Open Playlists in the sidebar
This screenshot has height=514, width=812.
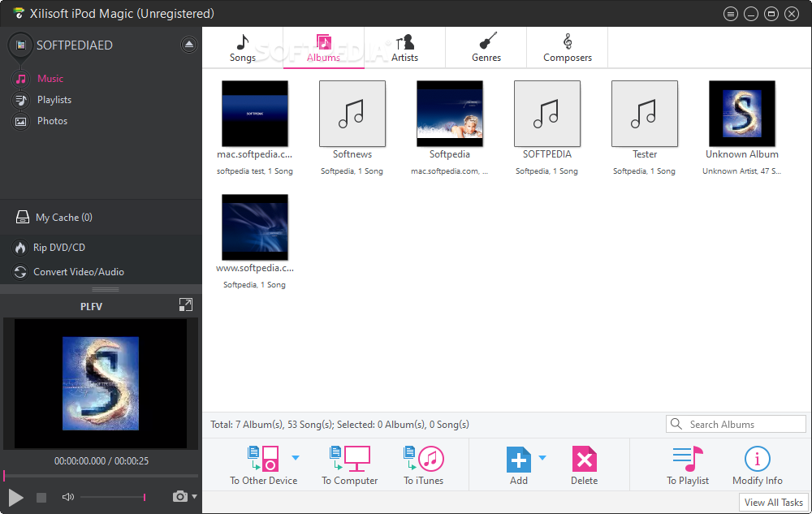point(54,100)
